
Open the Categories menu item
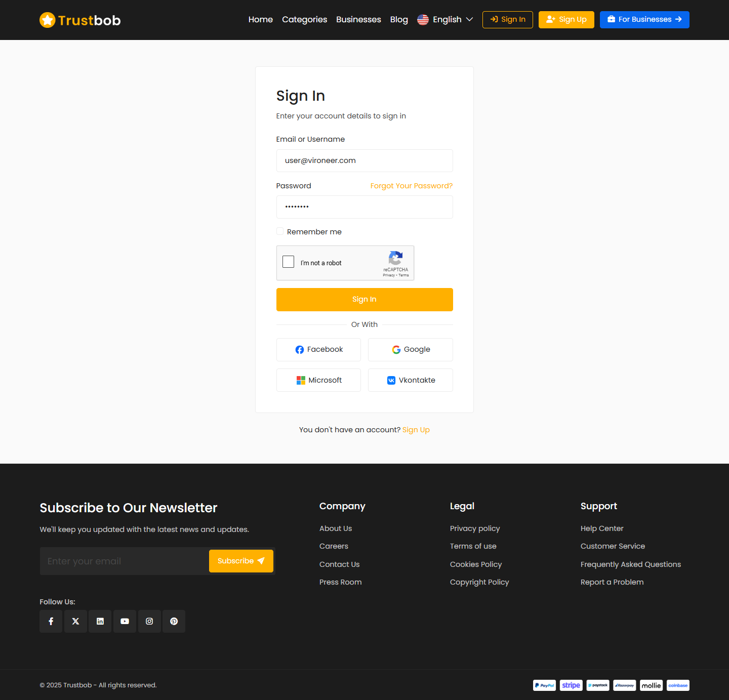coord(304,20)
